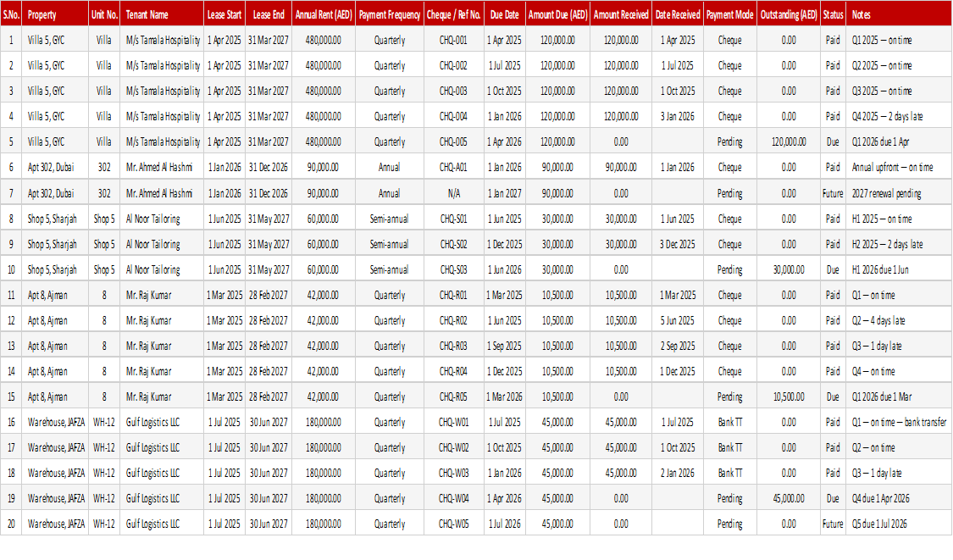Screen dimensions: 953x560
Task: Click the CHQ-S03 cheque cell
Action: 453,269
